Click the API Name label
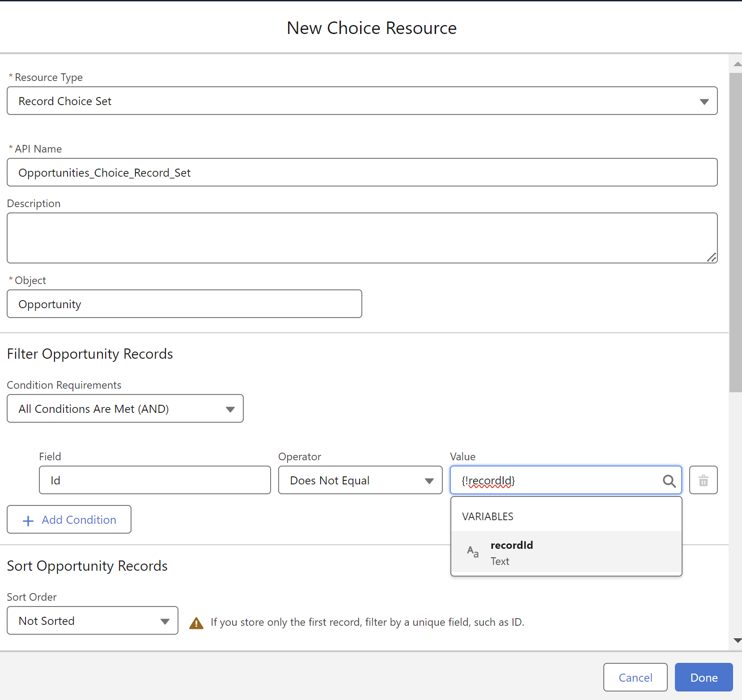Screen dimensions: 742x700 click(x=38, y=149)
